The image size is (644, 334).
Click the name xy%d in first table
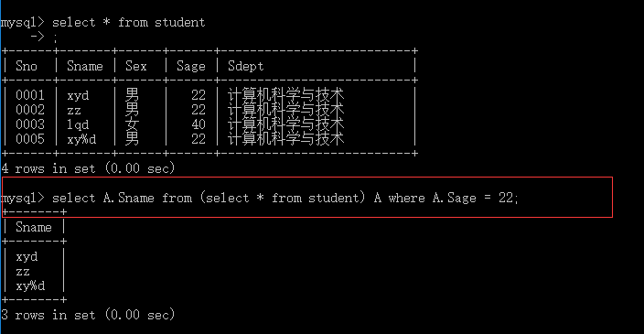coord(81,140)
